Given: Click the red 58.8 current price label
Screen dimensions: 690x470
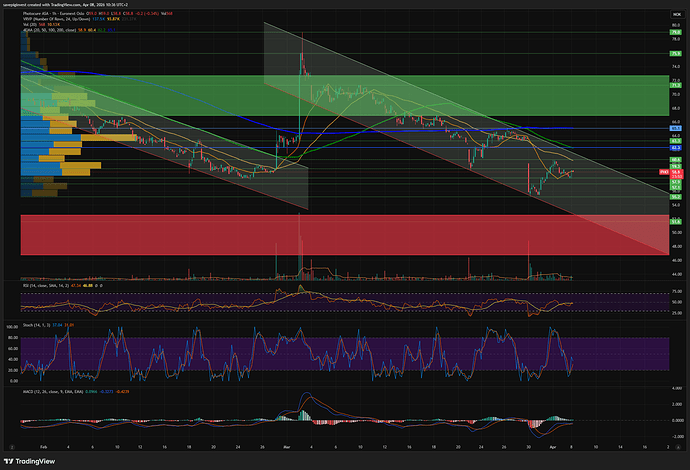Looking at the screenshot, I should 676,172.
